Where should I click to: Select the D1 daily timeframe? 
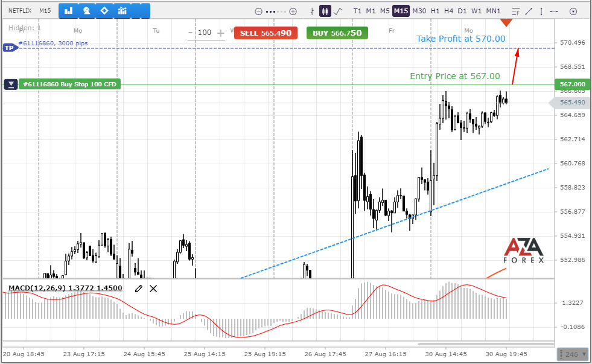tap(462, 11)
